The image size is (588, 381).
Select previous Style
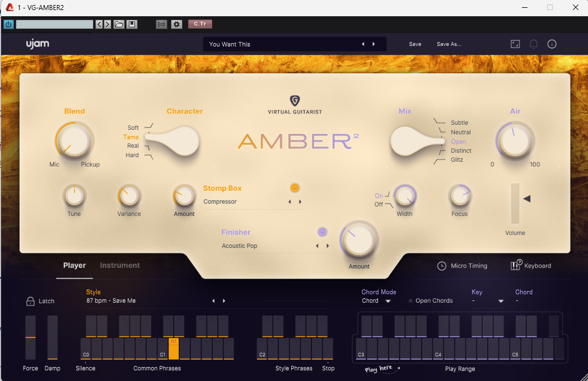213,301
